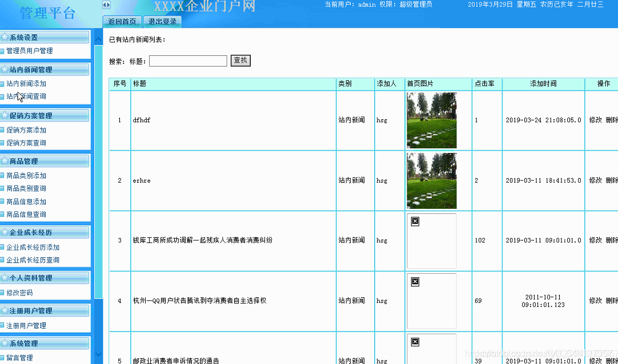Open 注册用户管理 link in sidebar
The width and height of the screenshot is (618, 364).
point(26,325)
